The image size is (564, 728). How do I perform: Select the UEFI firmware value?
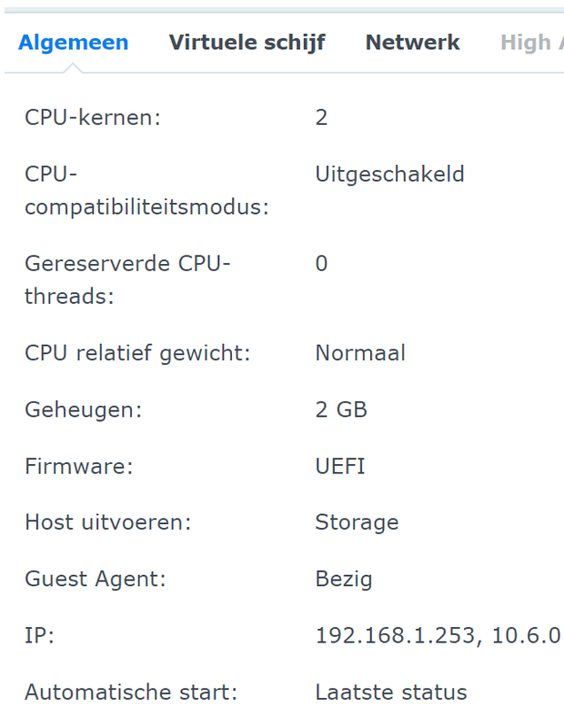coord(339,466)
